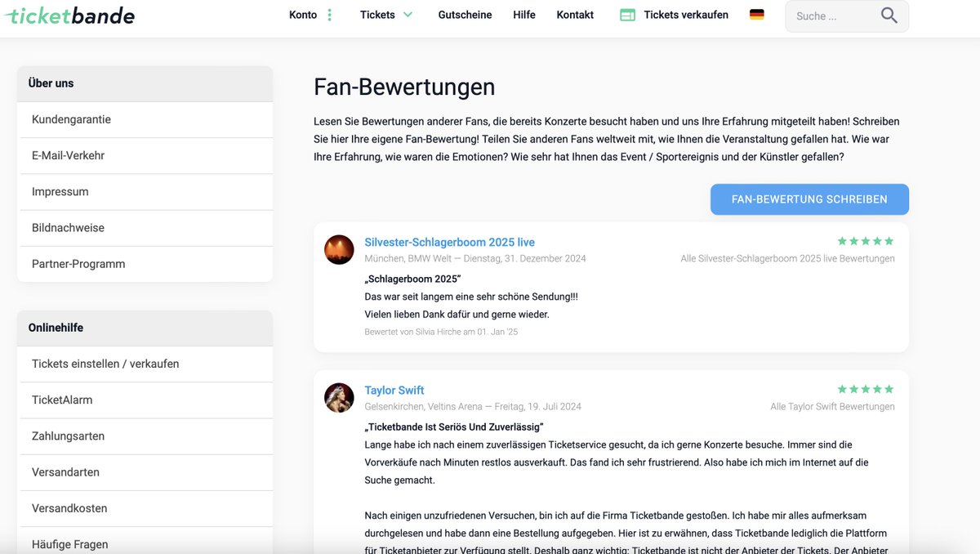The height and width of the screenshot is (554, 980).
Task: Select TicketAlarm under Onlinehilfe
Action: (64, 400)
